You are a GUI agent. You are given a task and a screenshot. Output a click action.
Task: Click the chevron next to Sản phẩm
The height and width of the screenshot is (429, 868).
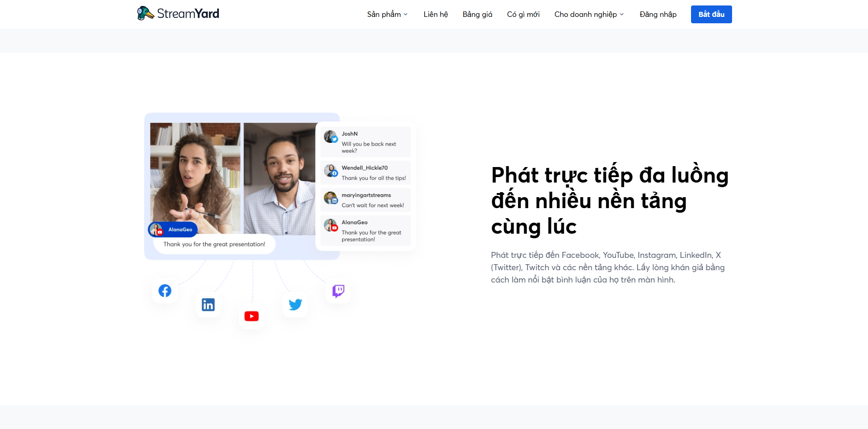tap(405, 15)
